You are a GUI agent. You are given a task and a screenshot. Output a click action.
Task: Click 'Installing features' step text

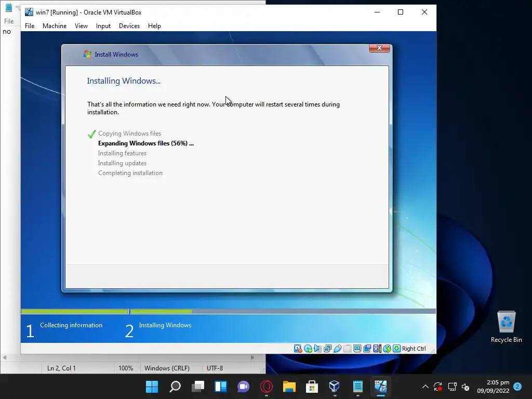122,153
